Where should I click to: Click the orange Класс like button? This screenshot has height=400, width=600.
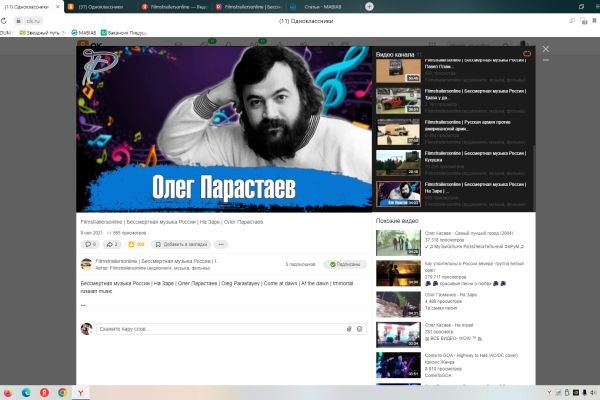click(x=136, y=244)
